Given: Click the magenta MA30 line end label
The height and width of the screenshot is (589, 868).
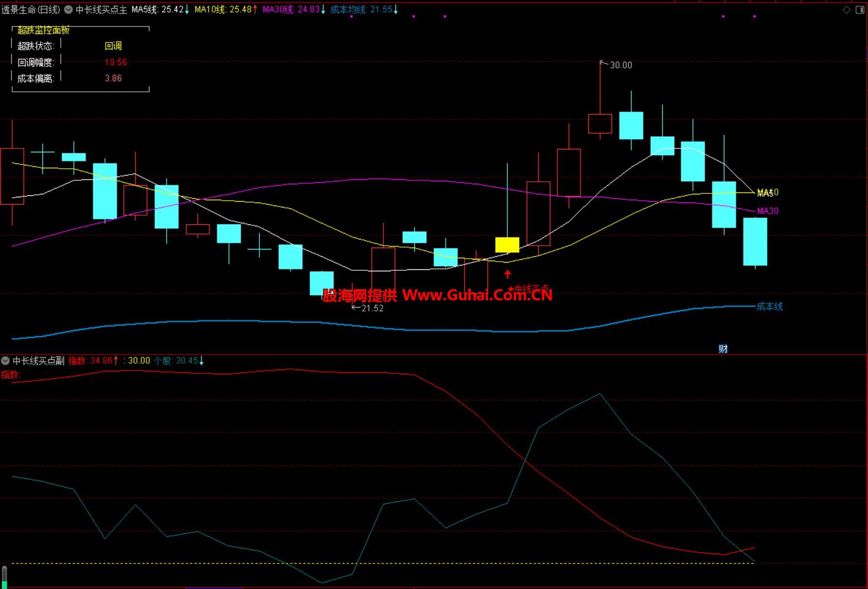Looking at the screenshot, I should (767, 211).
